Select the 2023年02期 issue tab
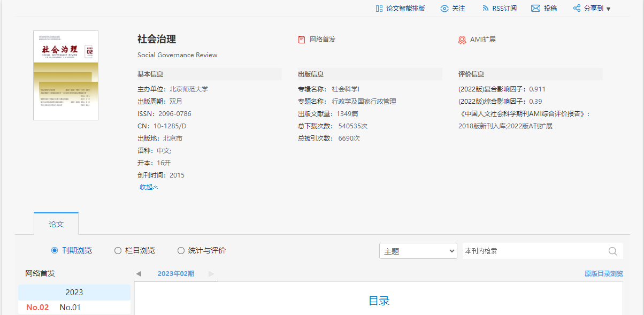This screenshot has width=644, height=315. coord(175,274)
